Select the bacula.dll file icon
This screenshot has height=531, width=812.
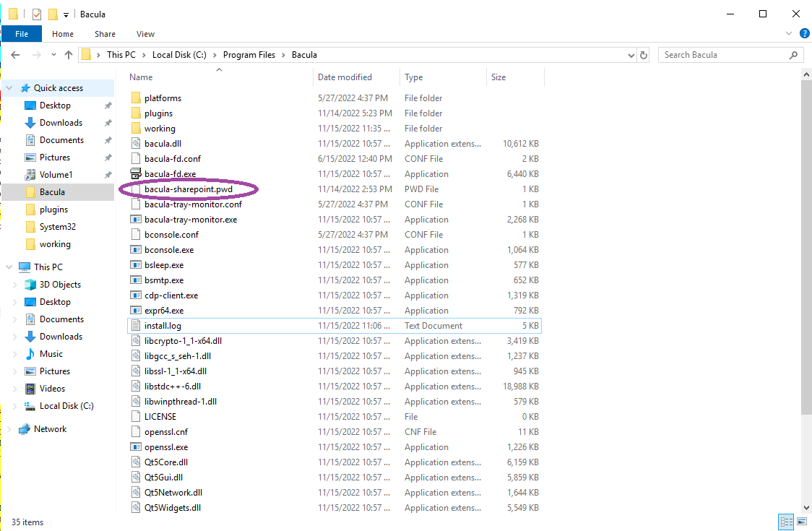click(136, 144)
